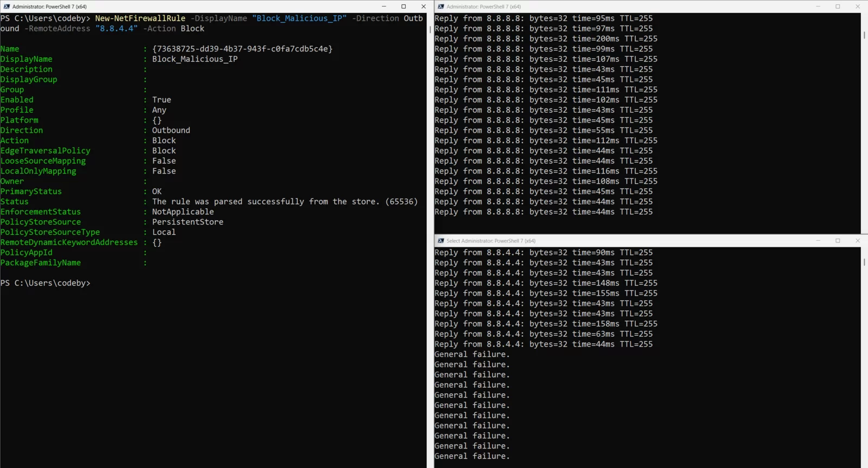Close the bottom-right window showing General failure

[x=858, y=241]
